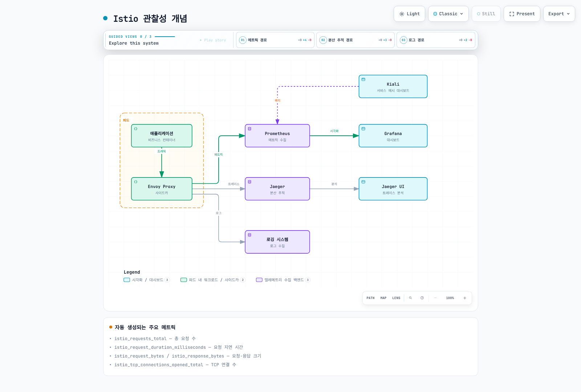This screenshot has height=392, width=581.
Task: Select guided view 02 분산 추적 경로
Action: click(x=355, y=40)
